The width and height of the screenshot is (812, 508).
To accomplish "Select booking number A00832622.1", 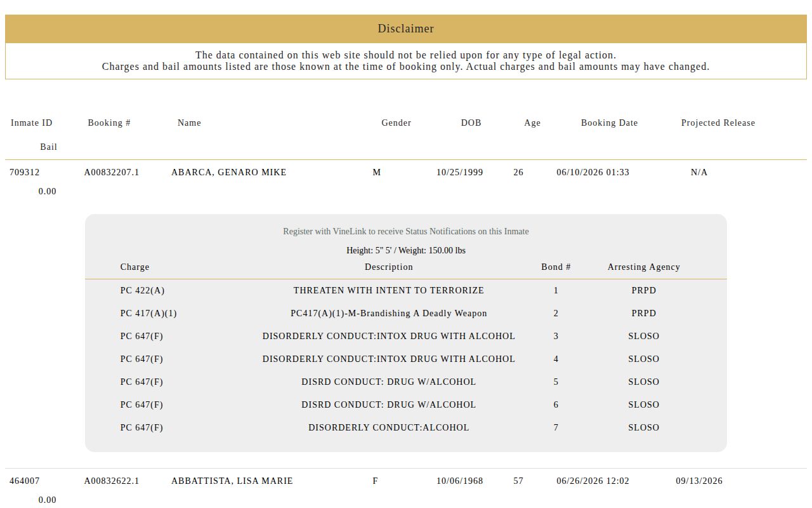I will (x=112, y=481).
